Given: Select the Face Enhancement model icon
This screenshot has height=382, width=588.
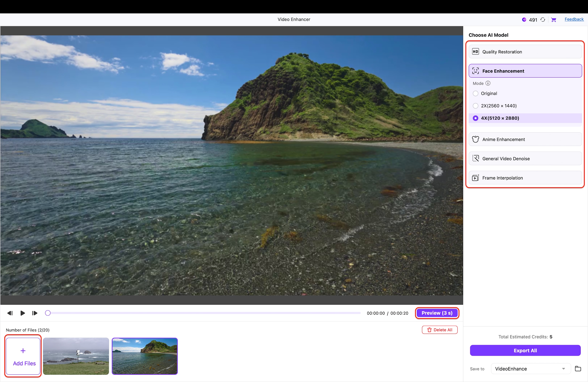Looking at the screenshot, I should (475, 71).
